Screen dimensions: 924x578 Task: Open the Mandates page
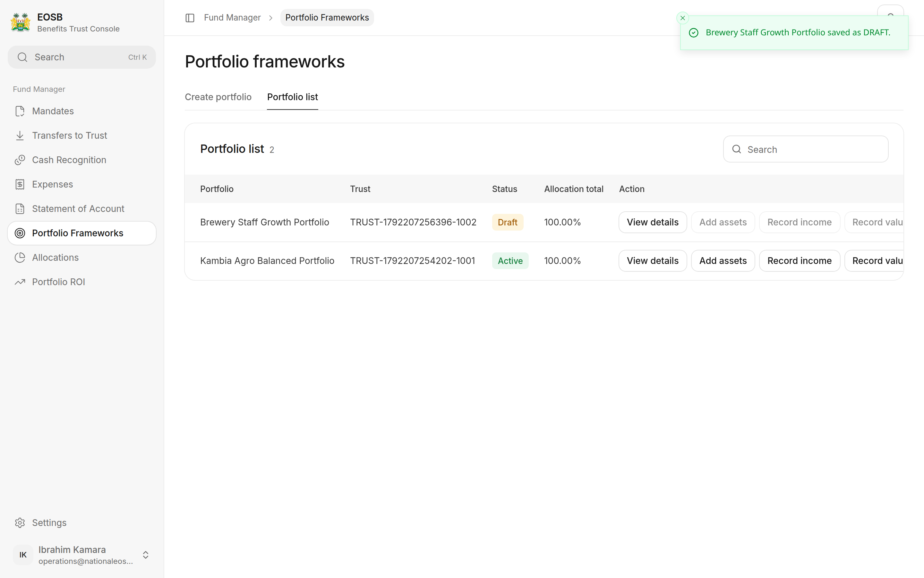click(x=82, y=111)
